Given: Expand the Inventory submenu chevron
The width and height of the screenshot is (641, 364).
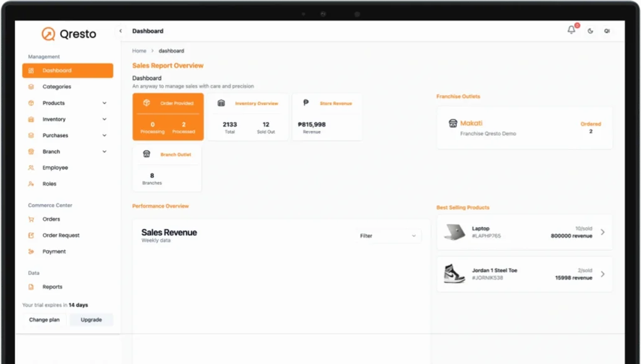Looking at the screenshot, I should point(105,119).
